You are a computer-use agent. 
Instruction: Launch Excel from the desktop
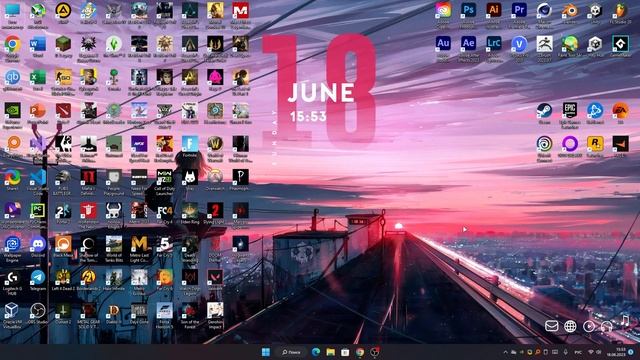tap(38, 77)
